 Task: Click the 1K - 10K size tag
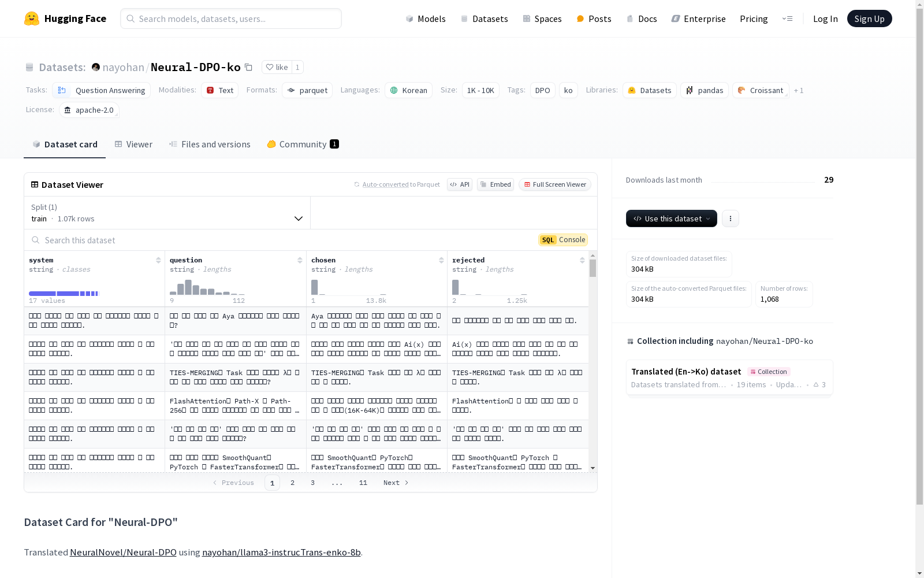coord(480,90)
